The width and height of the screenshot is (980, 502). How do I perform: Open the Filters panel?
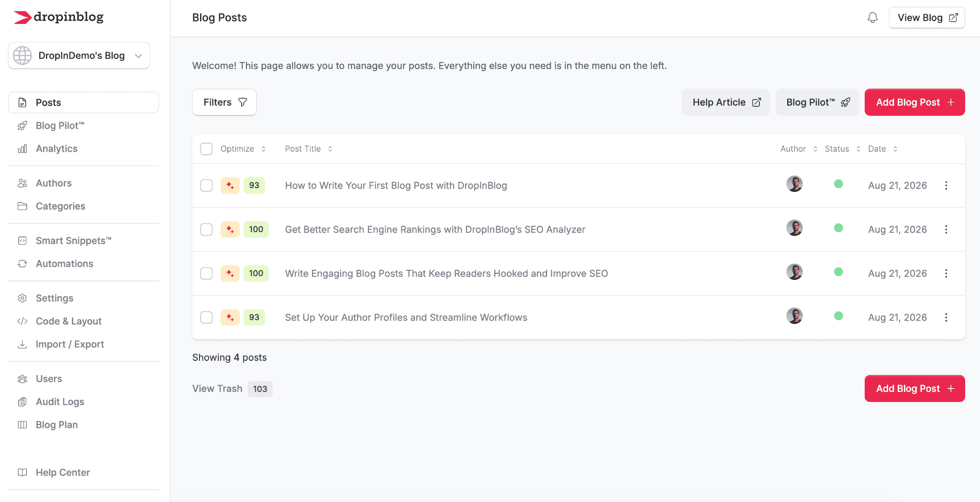224,102
